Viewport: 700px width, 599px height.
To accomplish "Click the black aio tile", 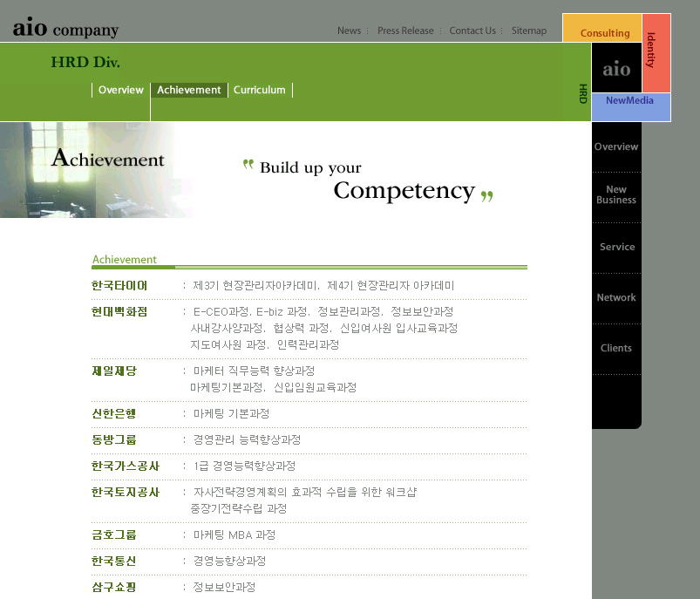I will click(616, 68).
